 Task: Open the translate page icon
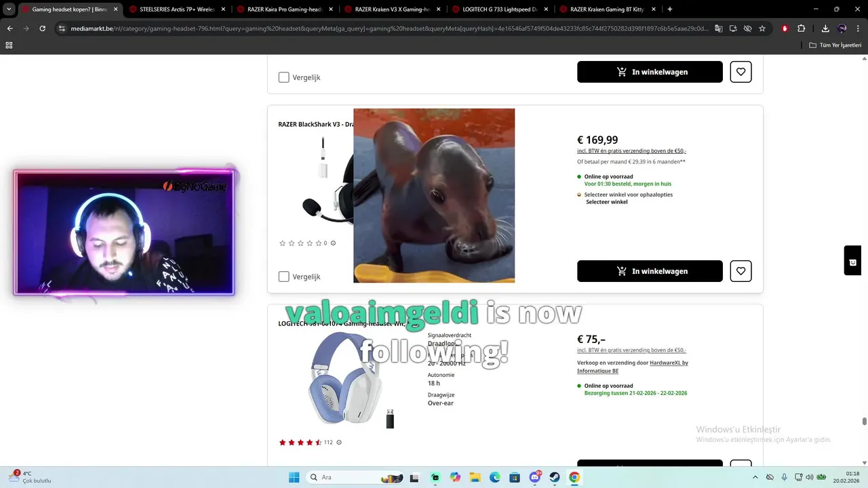click(719, 28)
